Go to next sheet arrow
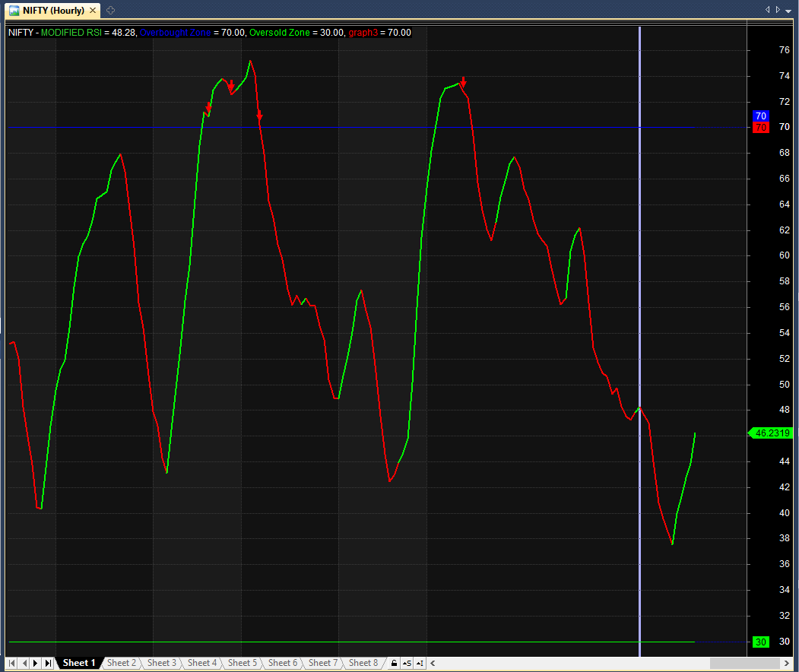Image resolution: width=799 pixels, height=672 pixels. point(36,663)
